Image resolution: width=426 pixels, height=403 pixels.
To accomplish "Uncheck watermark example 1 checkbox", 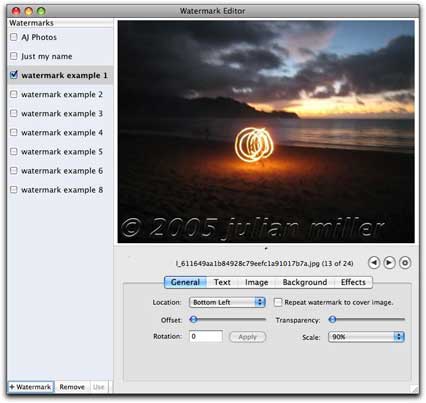I will 14,75.
